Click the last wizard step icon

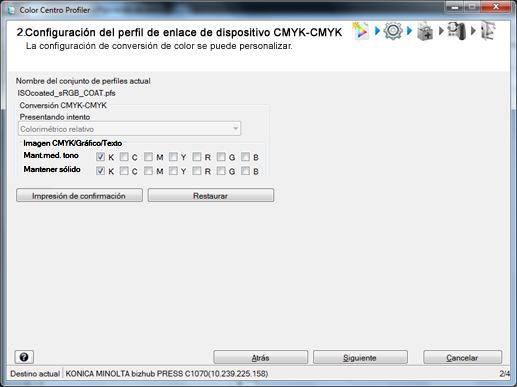488,31
